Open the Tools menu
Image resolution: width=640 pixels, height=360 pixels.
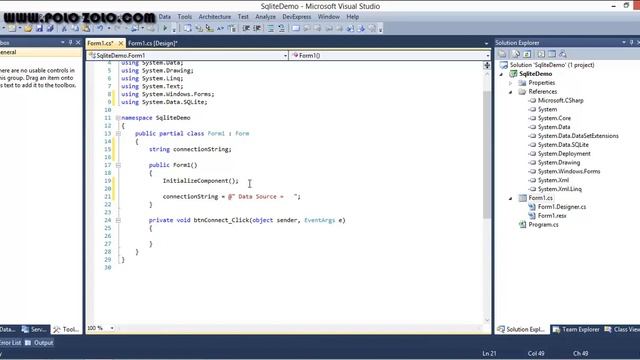pos(184,17)
